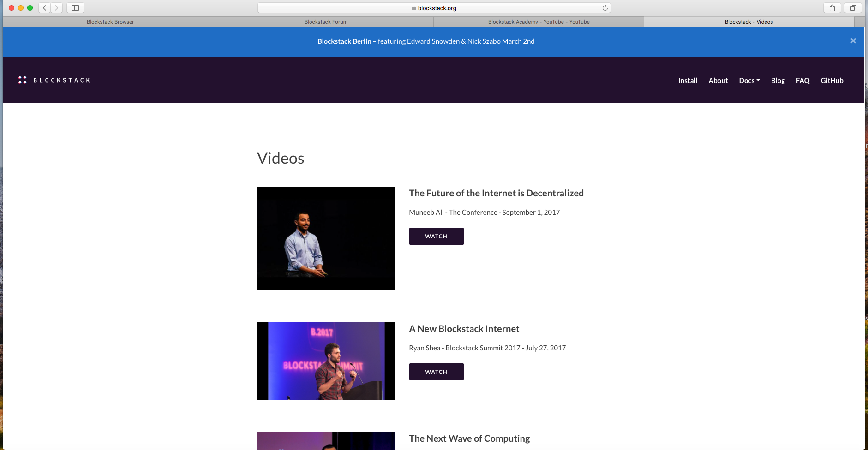Click 'A New Blockstack Internet' title

pos(464,329)
